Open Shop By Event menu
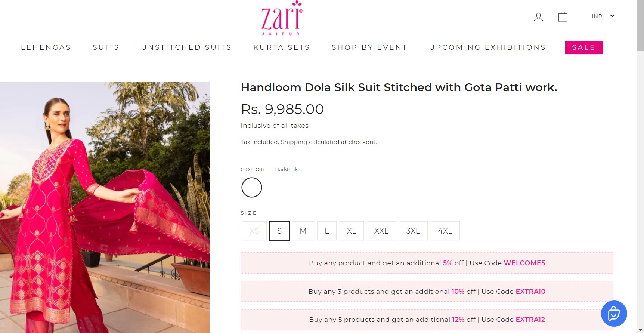Viewport: 644px width, 333px height. [369, 47]
